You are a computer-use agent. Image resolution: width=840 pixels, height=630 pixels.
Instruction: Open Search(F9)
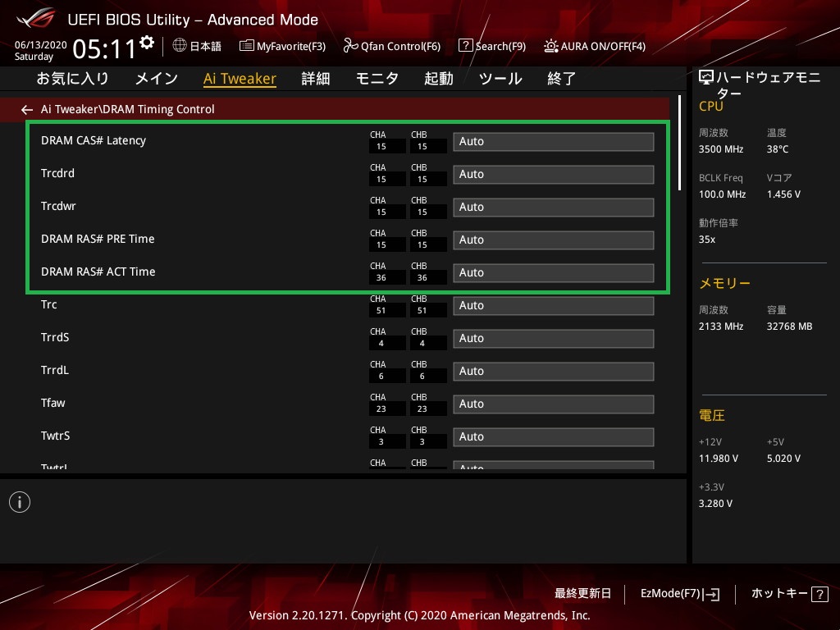click(492, 46)
